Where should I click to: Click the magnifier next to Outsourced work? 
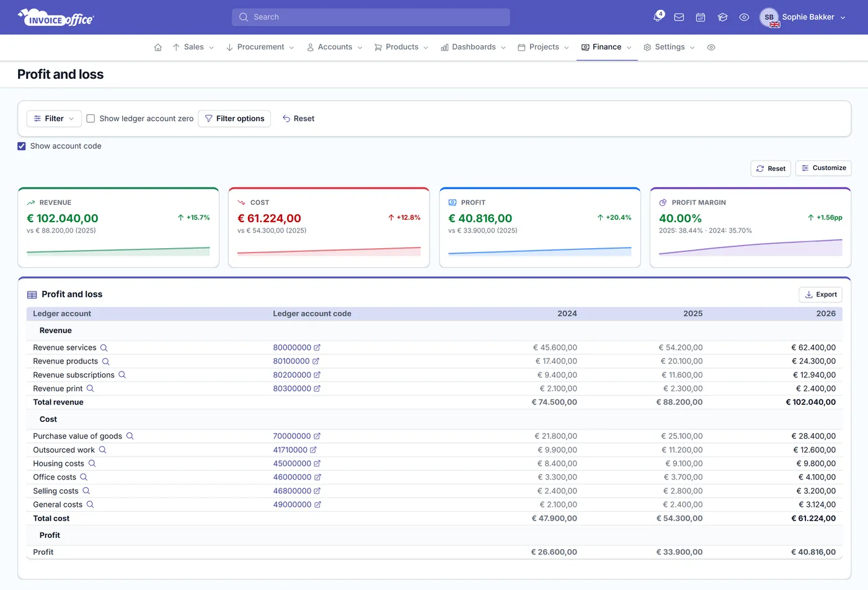pos(102,450)
